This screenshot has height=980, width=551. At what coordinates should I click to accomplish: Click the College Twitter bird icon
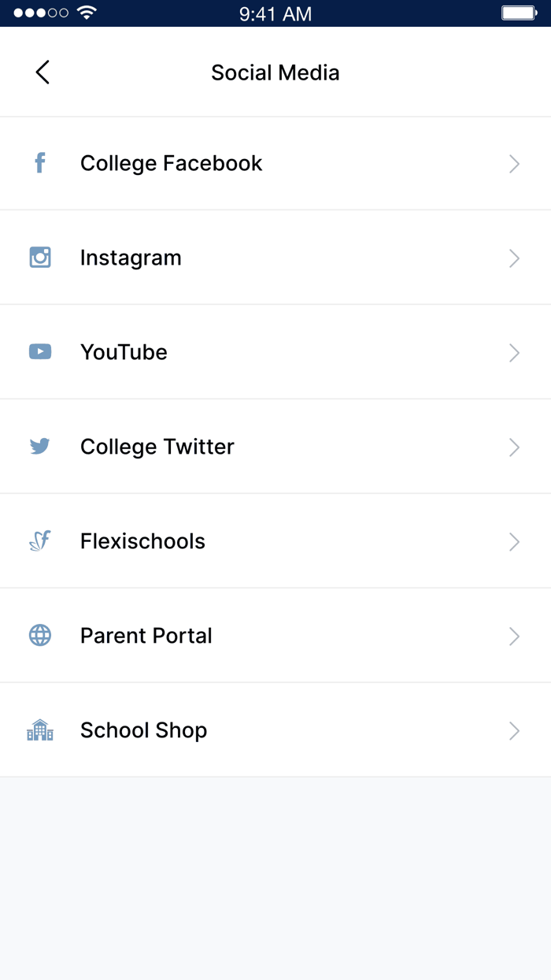pos(39,447)
